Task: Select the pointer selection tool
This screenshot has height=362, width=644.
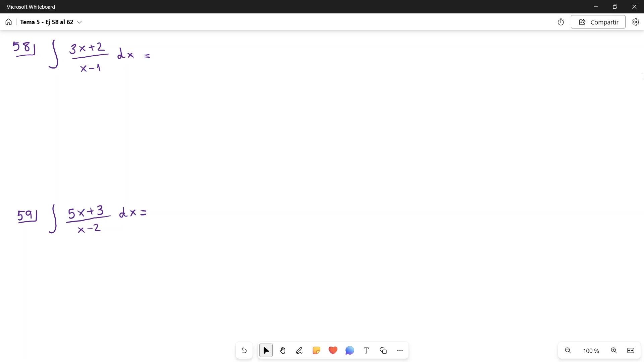Action: (266, 351)
